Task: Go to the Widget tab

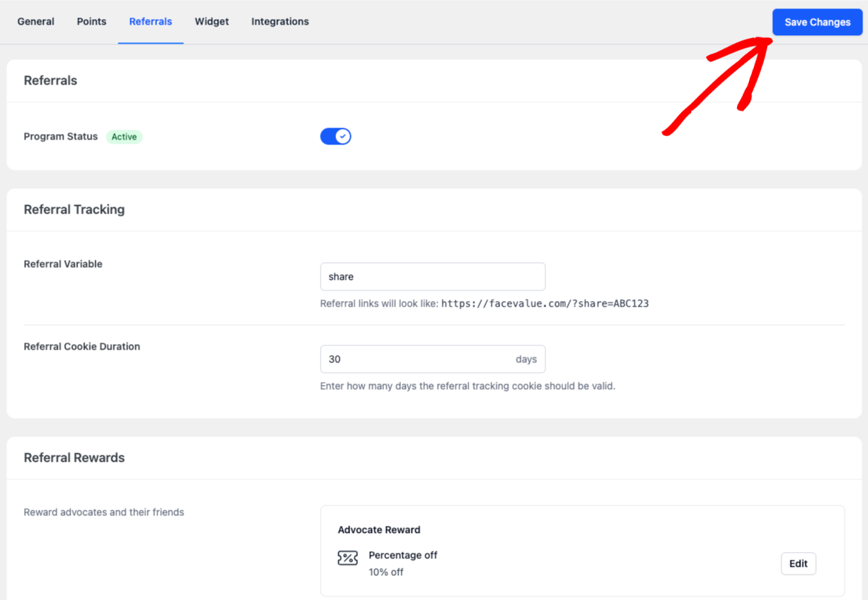Action: (212, 22)
